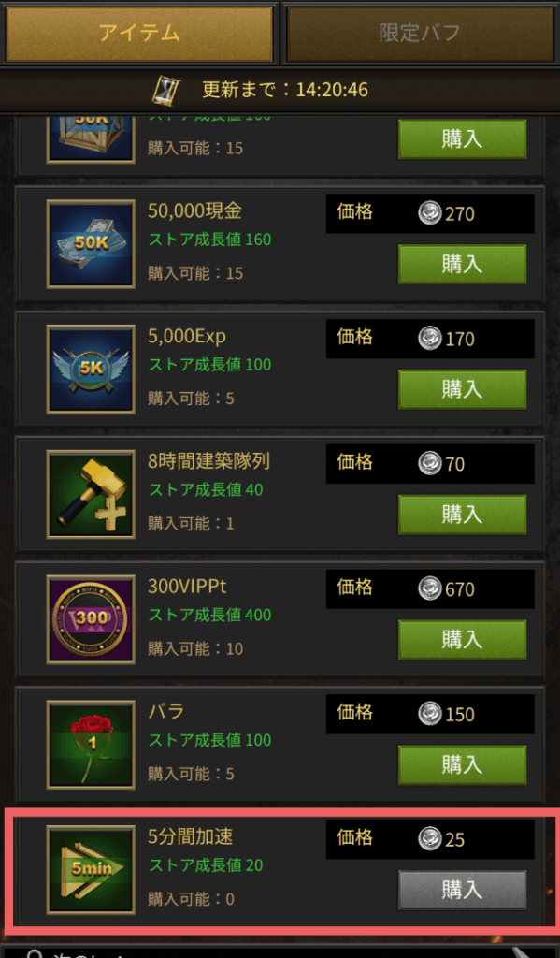Select the 更新まで countdown timer text
This screenshot has height=958, width=560.
[x=285, y=91]
